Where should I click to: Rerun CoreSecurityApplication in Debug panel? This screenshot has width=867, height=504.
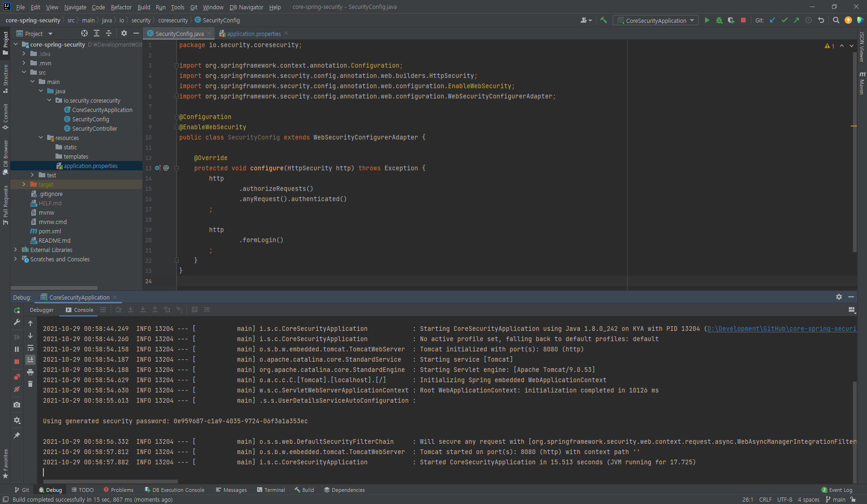pyautogui.click(x=17, y=310)
